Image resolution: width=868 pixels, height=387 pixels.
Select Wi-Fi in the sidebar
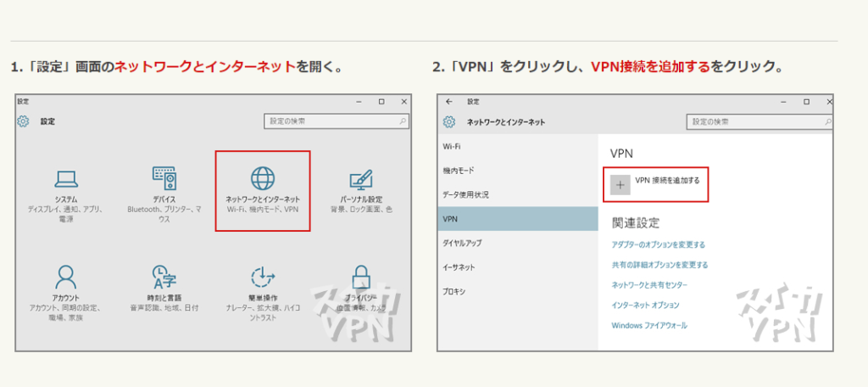pyautogui.click(x=518, y=146)
